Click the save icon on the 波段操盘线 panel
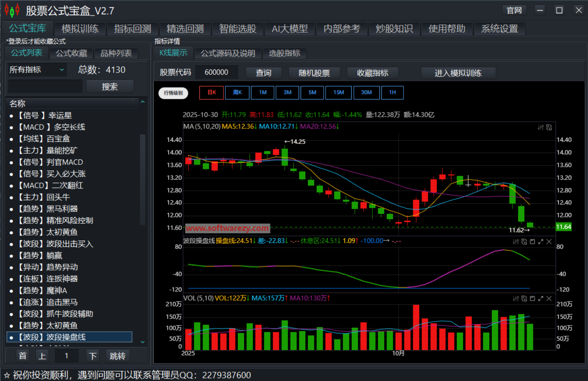This screenshot has height=381, width=588. click(533, 242)
